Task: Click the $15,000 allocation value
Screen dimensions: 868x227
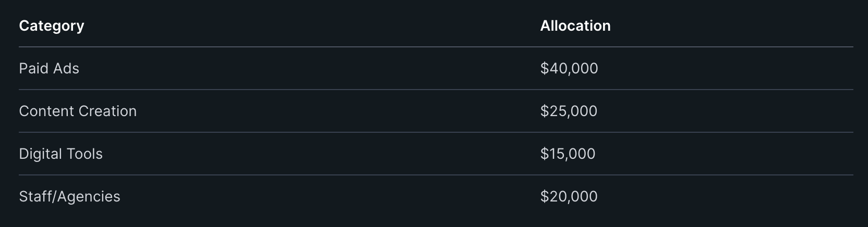Action: pyautogui.click(x=568, y=154)
